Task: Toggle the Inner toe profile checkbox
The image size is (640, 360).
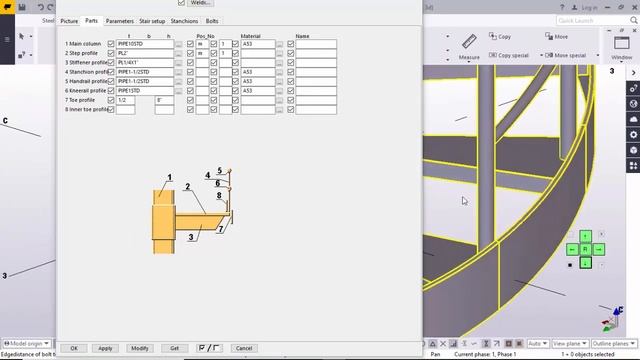Action: click(x=111, y=109)
